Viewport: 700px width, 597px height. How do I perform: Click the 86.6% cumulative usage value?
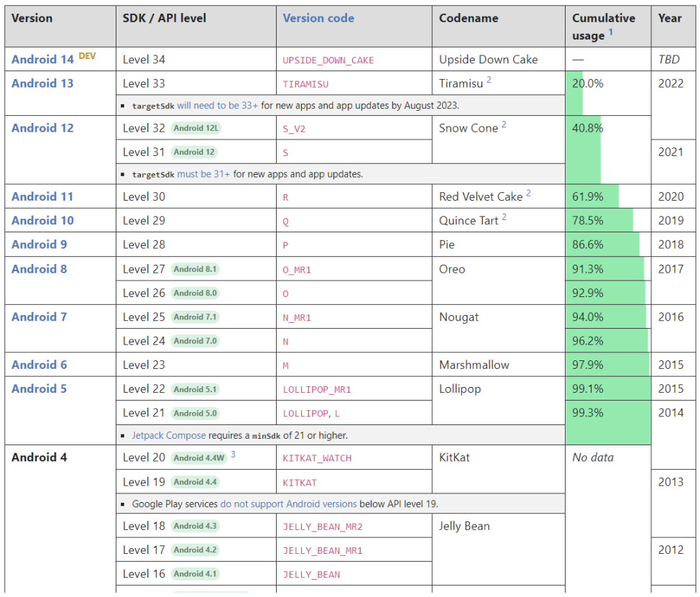(587, 245)
